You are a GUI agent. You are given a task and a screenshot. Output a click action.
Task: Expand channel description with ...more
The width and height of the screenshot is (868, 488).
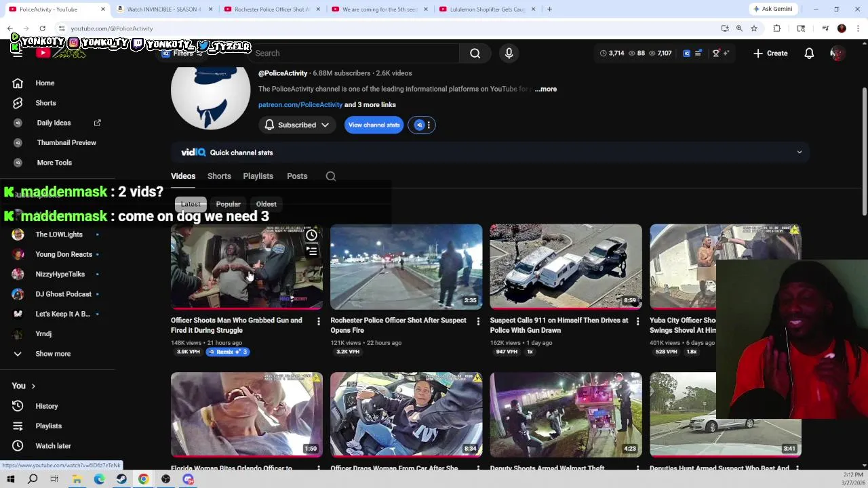tap(546, 89)
